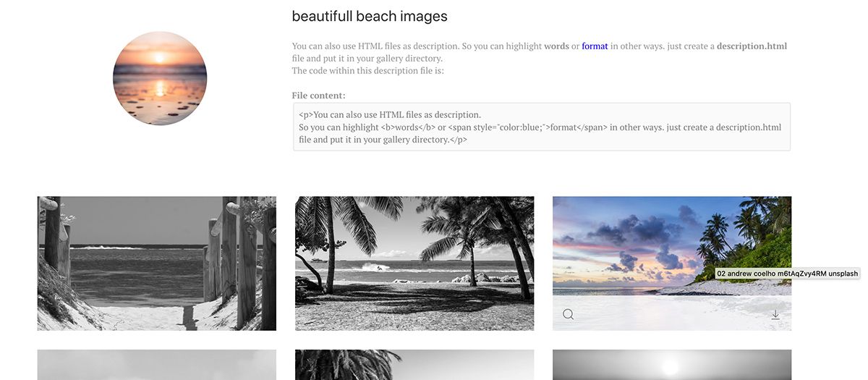
Task: Click inside the HTML code snippet box
Action: 542,127
